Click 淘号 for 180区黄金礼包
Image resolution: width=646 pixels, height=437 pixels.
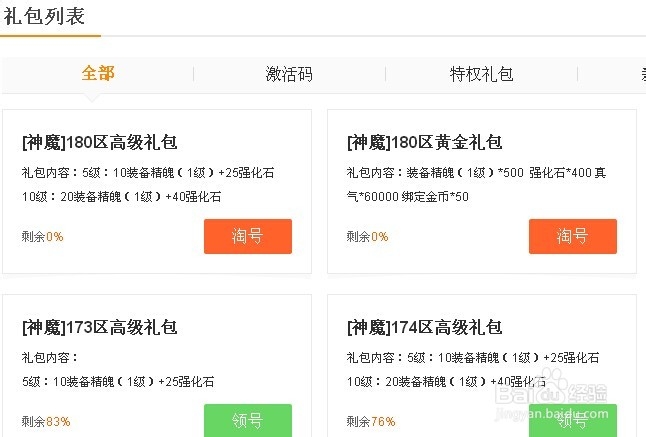573,236
